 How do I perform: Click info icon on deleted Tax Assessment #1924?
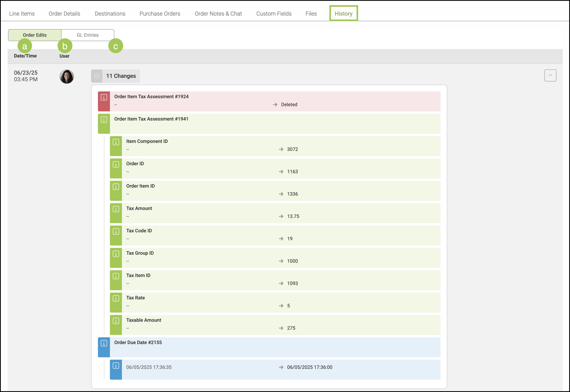[x=104, y=98]
